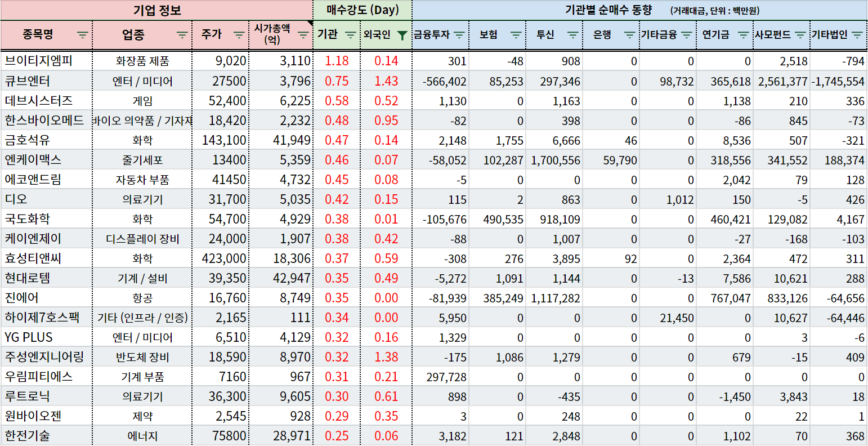Select sector cell 에너지
This screenshot has width=868, height=446.
point(142,435)
